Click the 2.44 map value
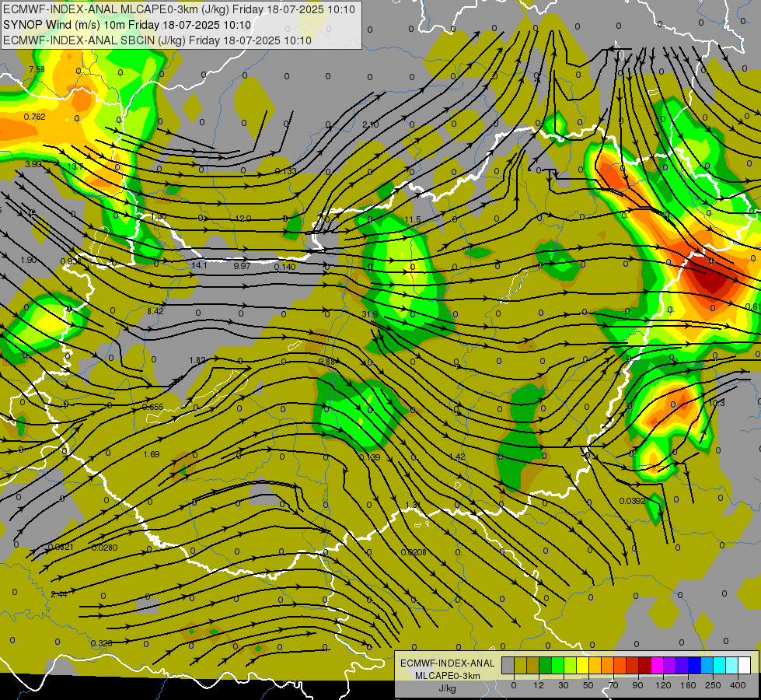 click(59, 594)
